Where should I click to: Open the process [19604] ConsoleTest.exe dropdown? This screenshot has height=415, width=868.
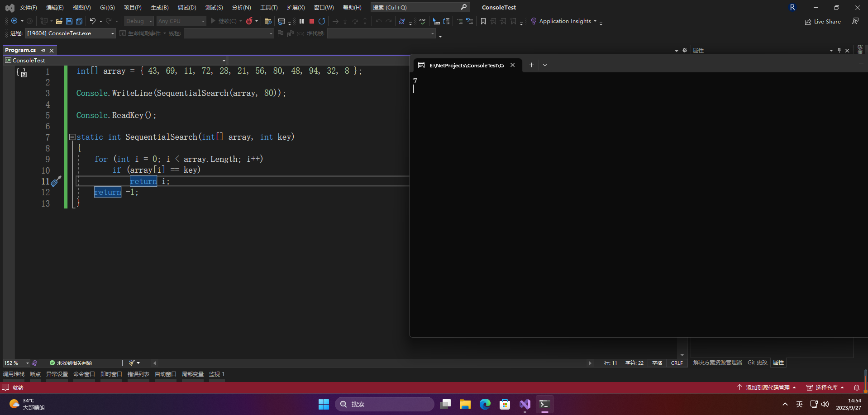click(71, 33)
